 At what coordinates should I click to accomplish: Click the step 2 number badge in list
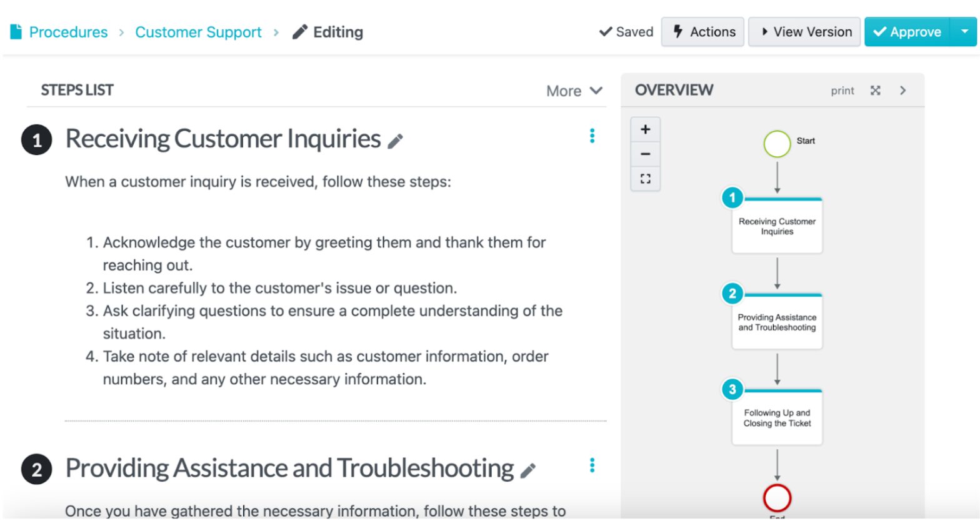(x=37, y=469)
